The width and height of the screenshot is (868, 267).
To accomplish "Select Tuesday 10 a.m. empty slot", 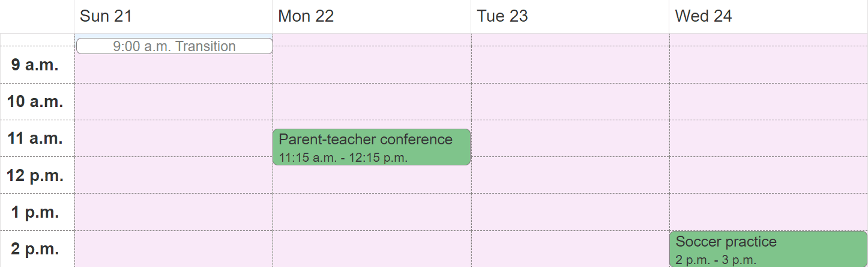I will click(x=570, y=102).
